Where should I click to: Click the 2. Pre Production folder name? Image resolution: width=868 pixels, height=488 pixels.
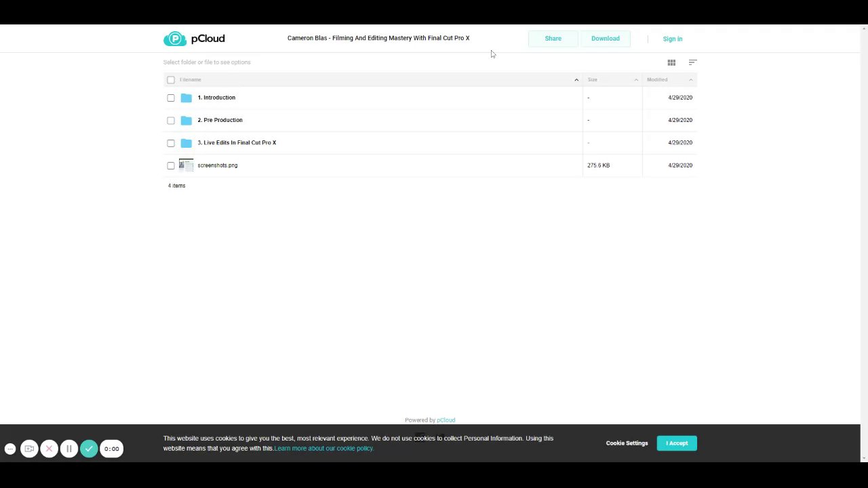pyautogui.click(x=220, y=120)
